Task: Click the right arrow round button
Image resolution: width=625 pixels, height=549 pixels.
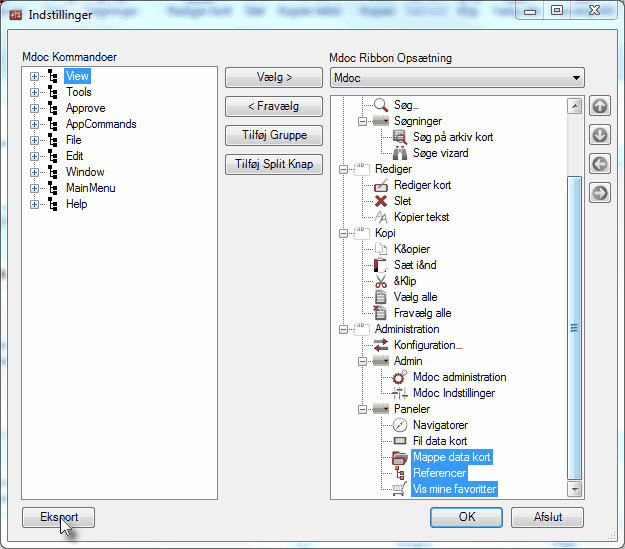Action: pyautogui.click(x=600, y=193)
